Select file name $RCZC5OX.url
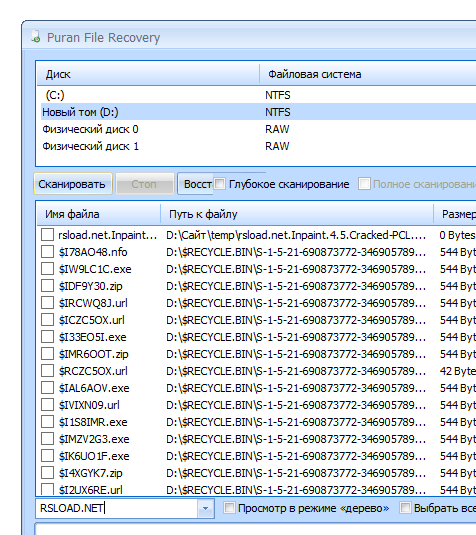The image size is (476, 535). (93, 371)
